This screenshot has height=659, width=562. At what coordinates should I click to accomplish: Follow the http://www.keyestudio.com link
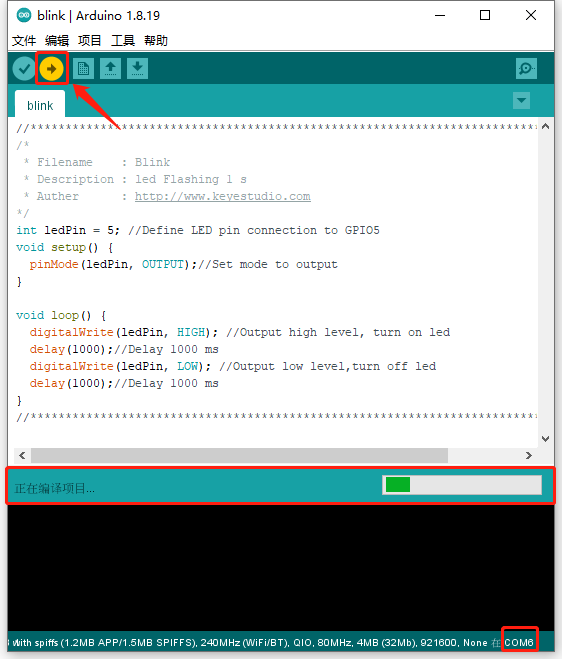(x=223, y=196)
